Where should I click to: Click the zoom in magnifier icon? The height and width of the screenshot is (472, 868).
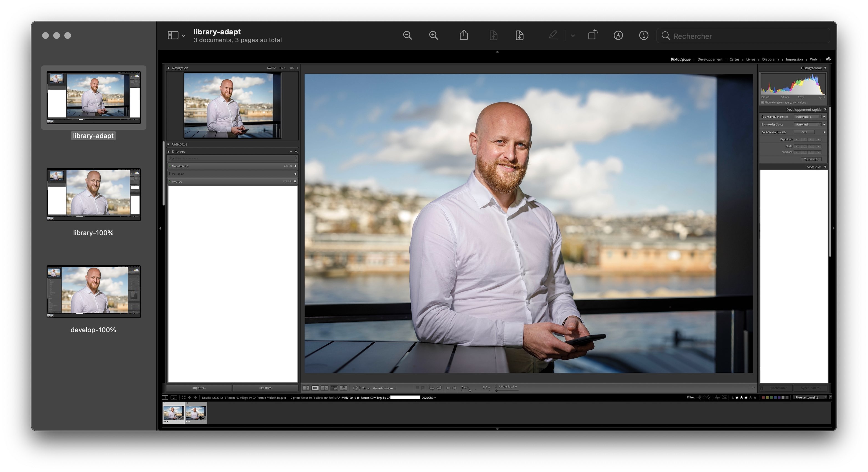(x=433, y=35)
